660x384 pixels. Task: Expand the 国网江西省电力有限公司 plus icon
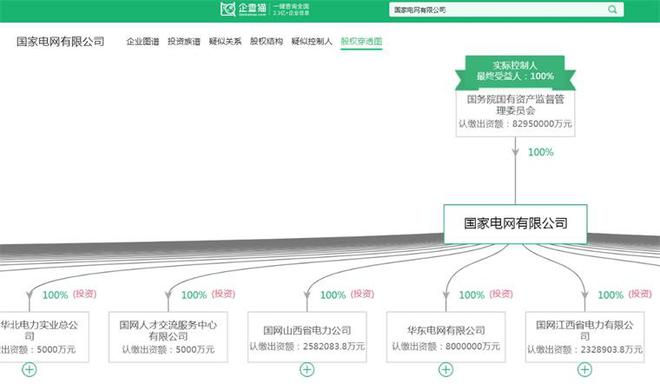585,370
